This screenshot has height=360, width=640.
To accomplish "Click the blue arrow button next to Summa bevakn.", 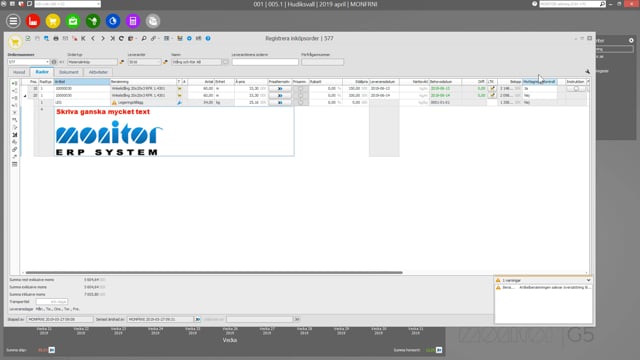I will point(439,350).
